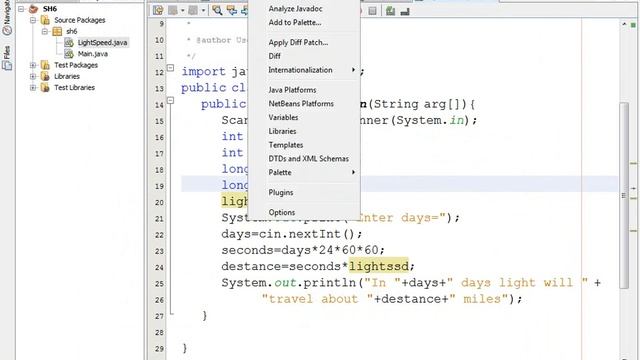Click the Source Packages folder icon
This screenshot has height=360, width=640.
45,20
